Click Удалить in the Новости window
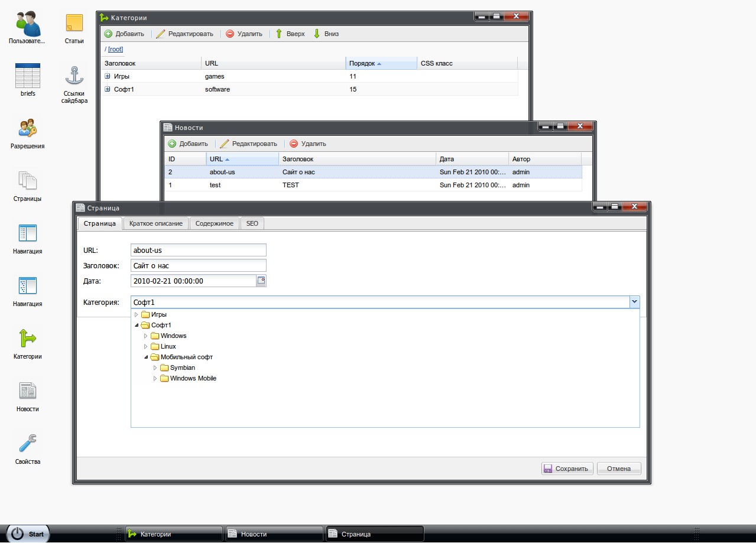This screenshot has width=756, height=543. (x=308, y=144)
